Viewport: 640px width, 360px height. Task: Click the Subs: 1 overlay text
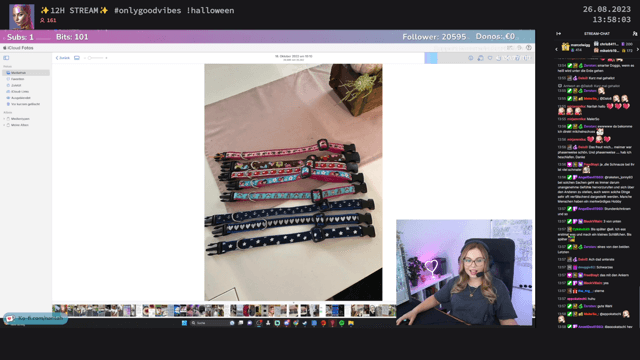click(x=20, y=37)
